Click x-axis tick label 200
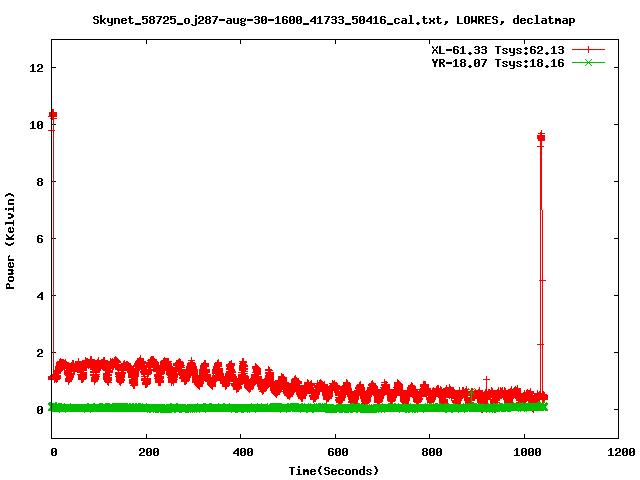Viewport: 640px width, 480px height. (149, 452)
